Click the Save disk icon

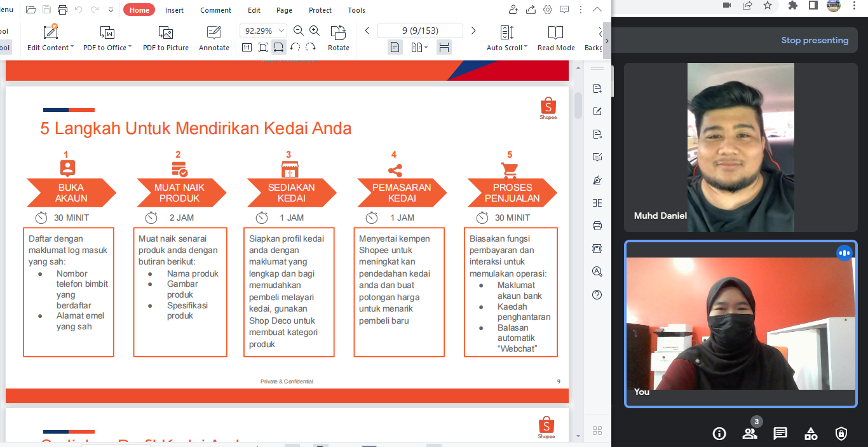pyautogui.click(x=46, y=10)
